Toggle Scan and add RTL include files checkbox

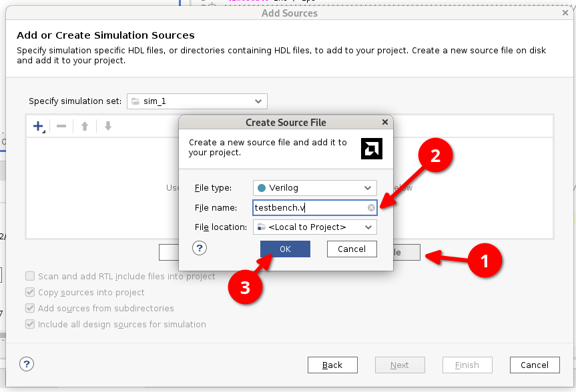pos(30,276)
